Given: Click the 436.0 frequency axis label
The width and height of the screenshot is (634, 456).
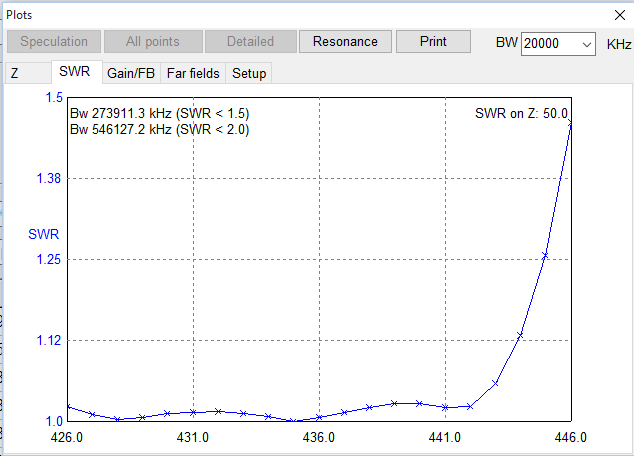Looking at the screenshot, I should (319, 437).
